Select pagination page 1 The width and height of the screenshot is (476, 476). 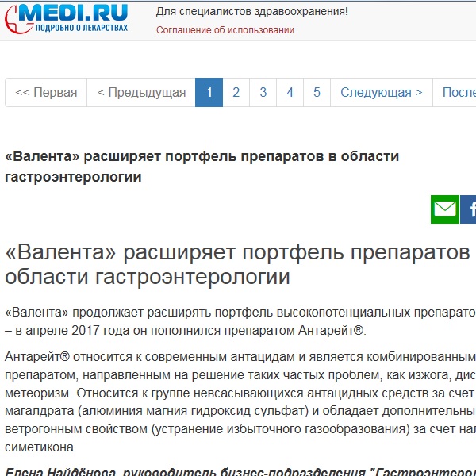(209, 92)
